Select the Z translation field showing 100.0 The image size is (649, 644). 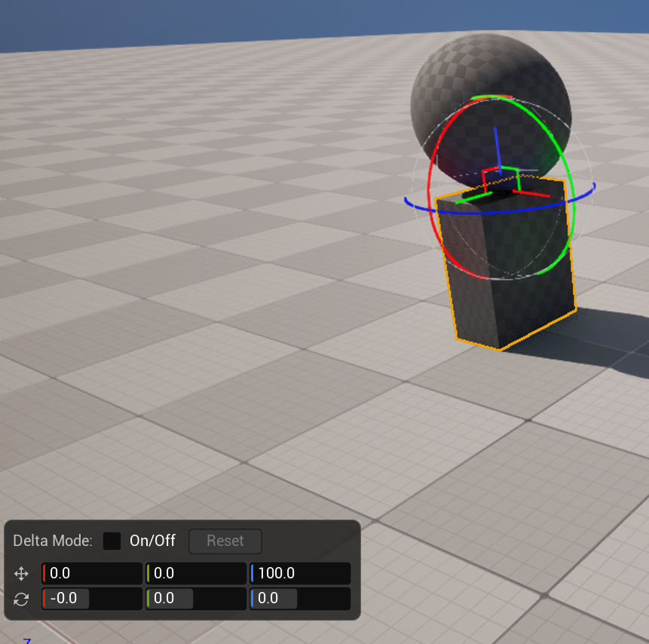tap(299, 573)
